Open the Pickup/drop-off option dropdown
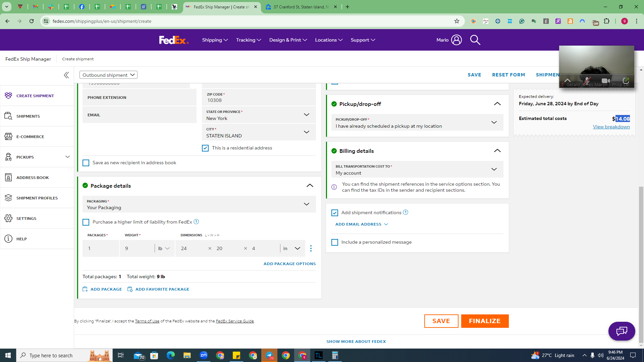Screen dimensions: 644x362 point(417,122)
